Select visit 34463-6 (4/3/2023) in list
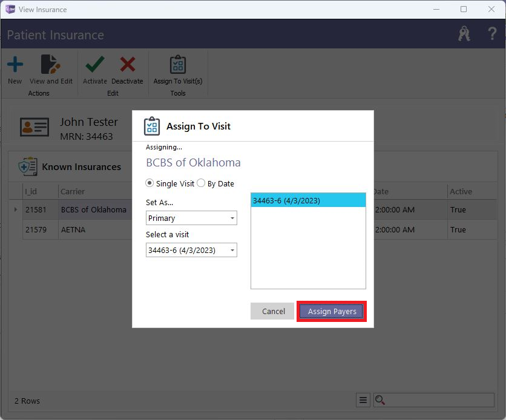Screen dimensions: 506x420 click(x=308, y=200)
